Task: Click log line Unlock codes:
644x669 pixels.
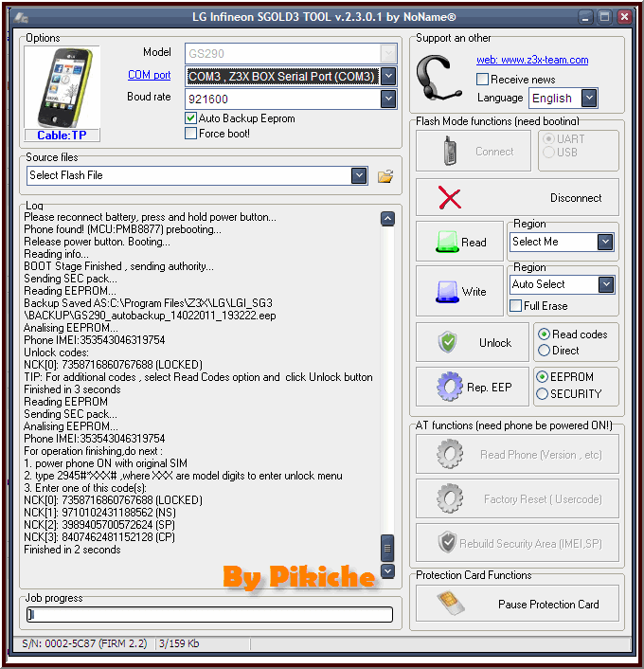Action: click(x=56, y=353)
